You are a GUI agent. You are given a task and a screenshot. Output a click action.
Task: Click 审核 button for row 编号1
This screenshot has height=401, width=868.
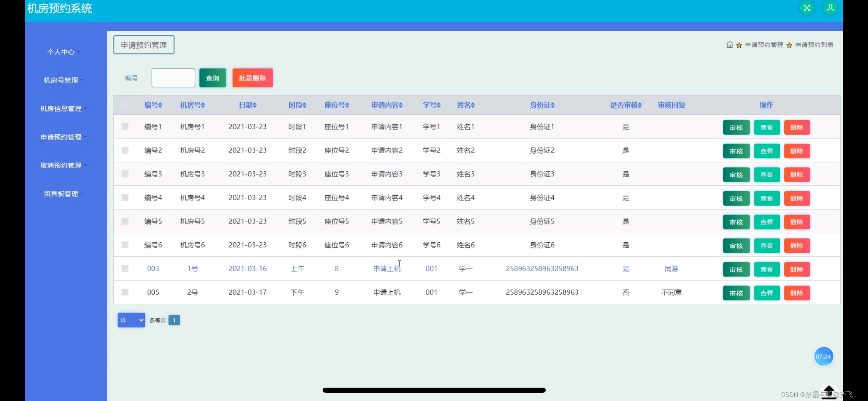[736, 127]
